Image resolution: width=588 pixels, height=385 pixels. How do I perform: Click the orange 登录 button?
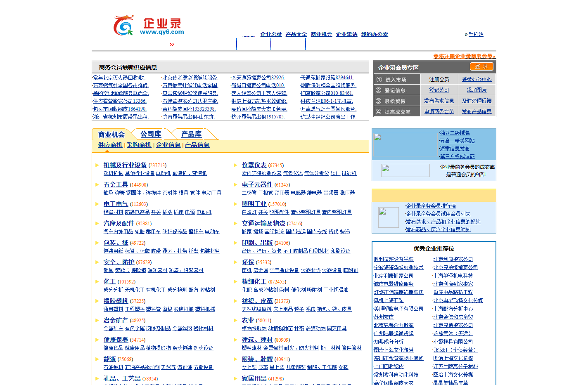pyautogui.click(x=481, y=66)
